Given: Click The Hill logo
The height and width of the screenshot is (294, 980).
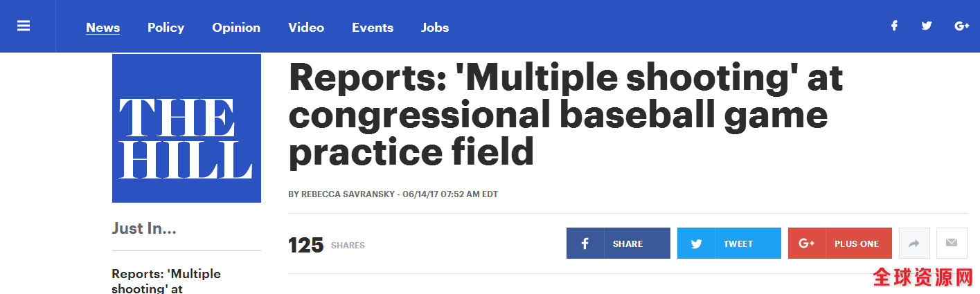Looking at the screenshot, I should click(186, 128).
